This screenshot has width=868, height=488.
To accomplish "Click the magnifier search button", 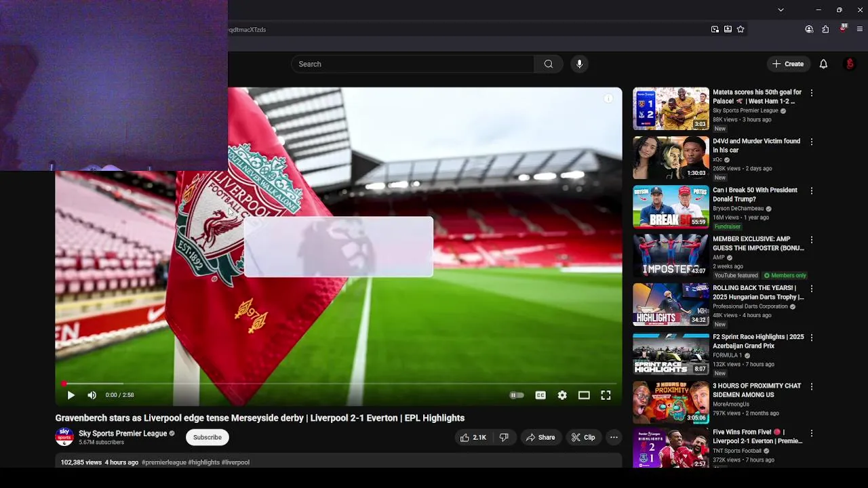I will tap(549, 64).
